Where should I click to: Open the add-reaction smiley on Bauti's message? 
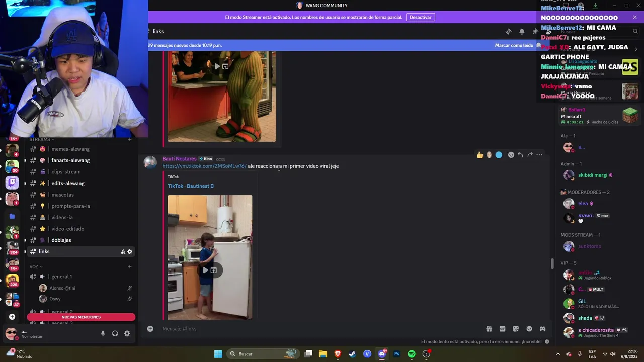(511, 155)
